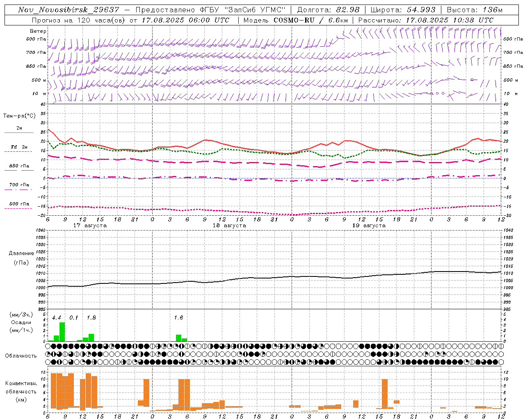Screen dimensions: 525x420
Task: Click the Конвективн. convective cloud panel label
Action: click(21, 383)
